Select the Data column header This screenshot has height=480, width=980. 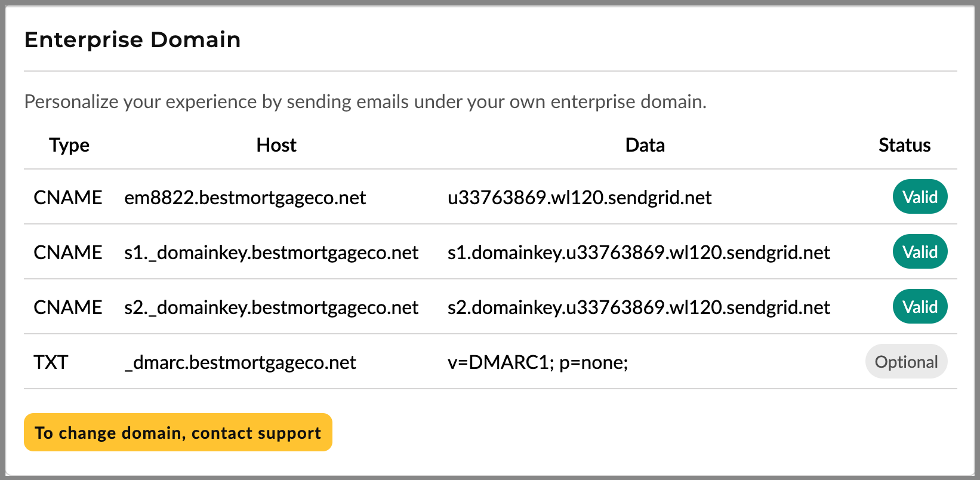645,145
